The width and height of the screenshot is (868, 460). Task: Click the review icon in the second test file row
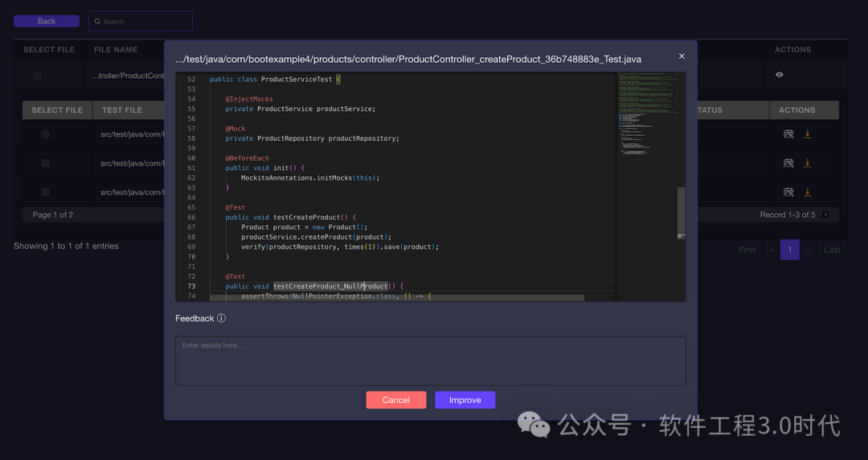(788, 163)
